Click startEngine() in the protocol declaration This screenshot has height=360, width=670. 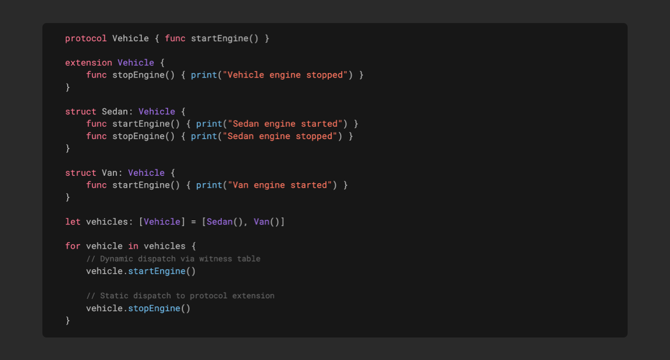coord(225,38)
